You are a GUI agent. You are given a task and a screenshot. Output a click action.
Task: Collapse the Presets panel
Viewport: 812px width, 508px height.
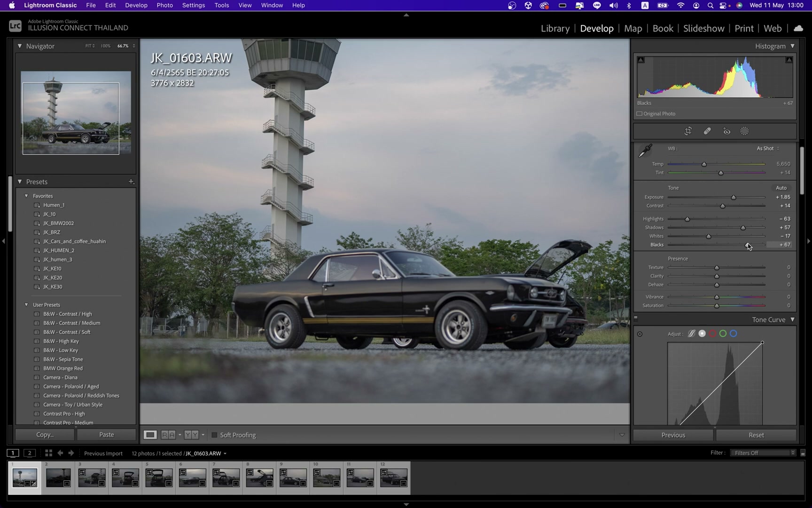pyautogui.click(x=20, y=182)
